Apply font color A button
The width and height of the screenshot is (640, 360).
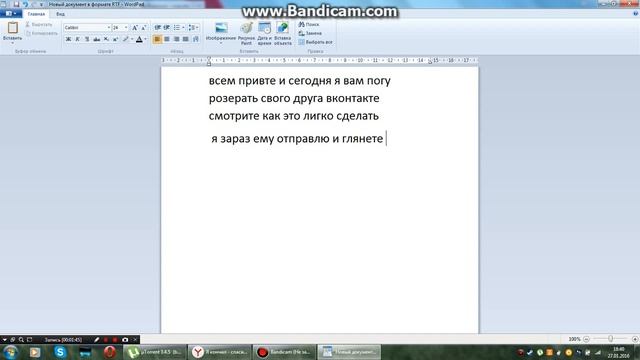pos(139,39)
